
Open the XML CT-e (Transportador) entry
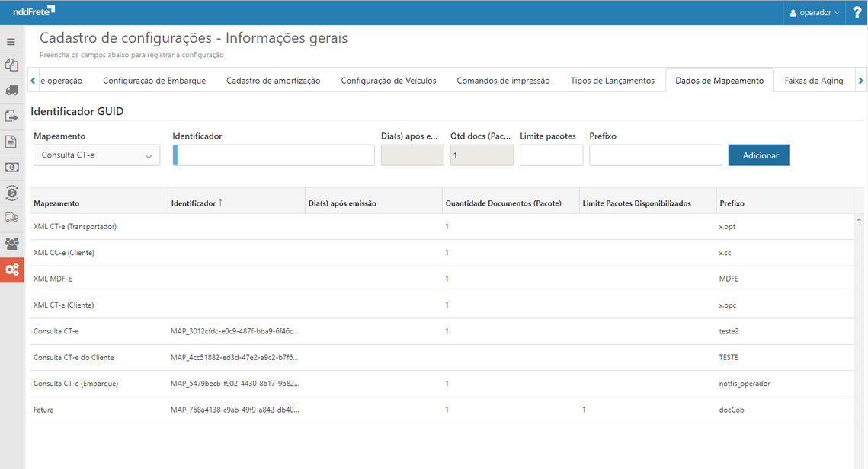coord(74,226)
